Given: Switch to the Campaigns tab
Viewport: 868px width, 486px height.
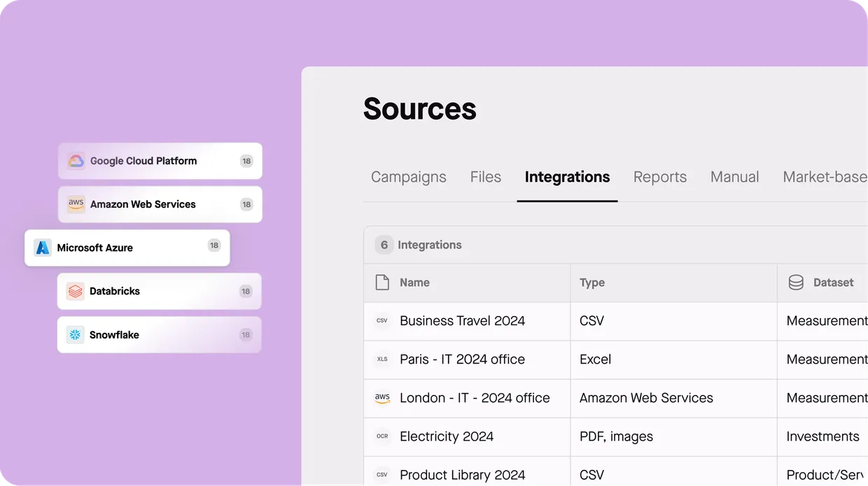Looking at the screenshot, I should [x=408, y=177].
